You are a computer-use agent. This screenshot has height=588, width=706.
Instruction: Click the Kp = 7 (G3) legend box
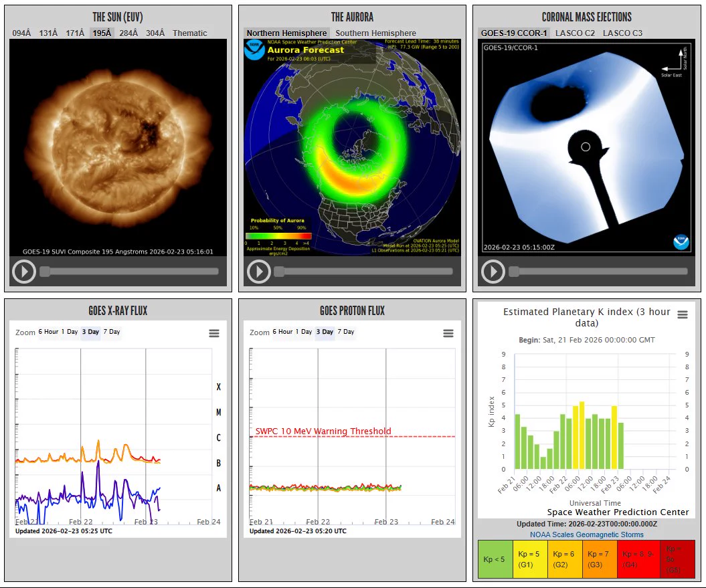point(600,559)
